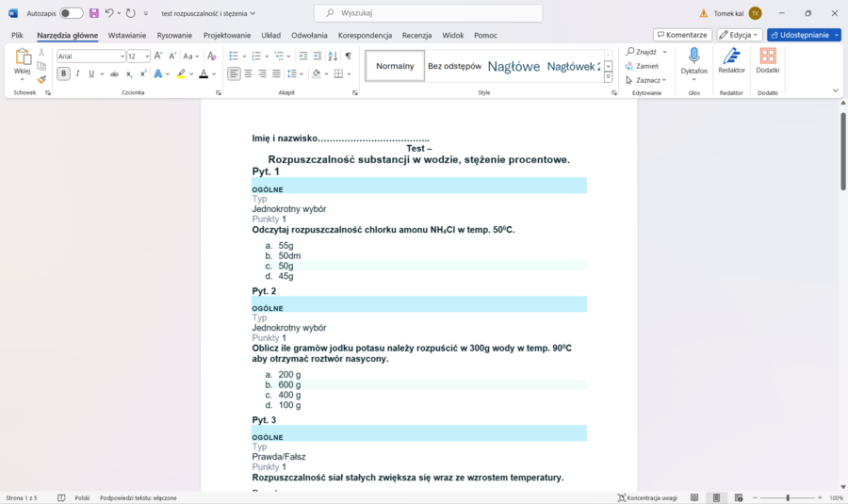Screen dimensions: 848x504
Task: Click the Udostępnianie share button
Action: click(x=804, y=35)
